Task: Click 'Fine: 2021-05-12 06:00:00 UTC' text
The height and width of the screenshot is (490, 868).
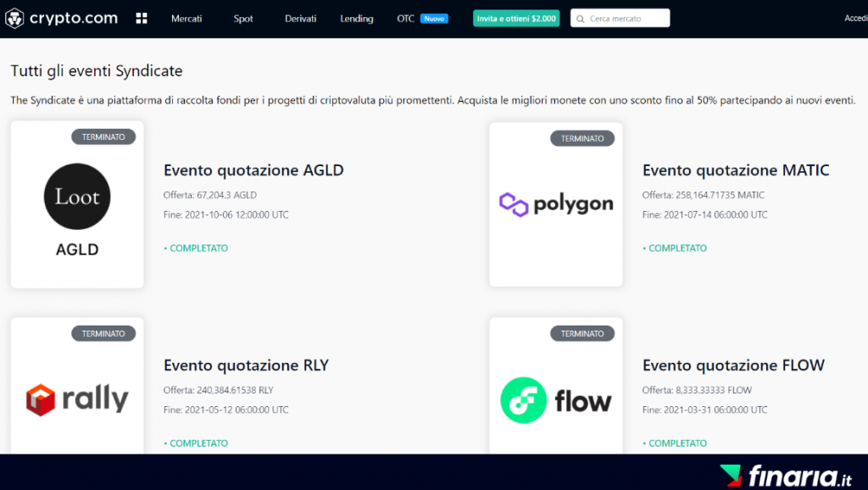Action: click(225, 409)
